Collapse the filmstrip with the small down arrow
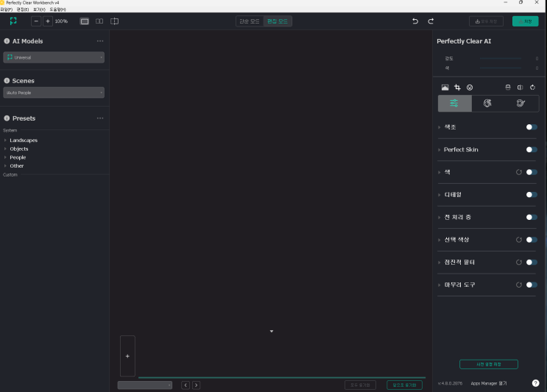The height and width of the screenshot is (392, 547). pos(272,332)
